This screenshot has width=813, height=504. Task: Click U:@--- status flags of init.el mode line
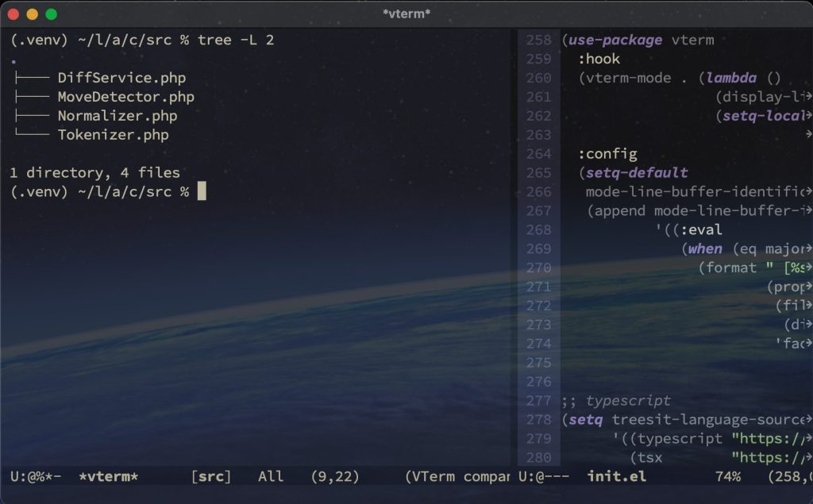coord(544,476)
